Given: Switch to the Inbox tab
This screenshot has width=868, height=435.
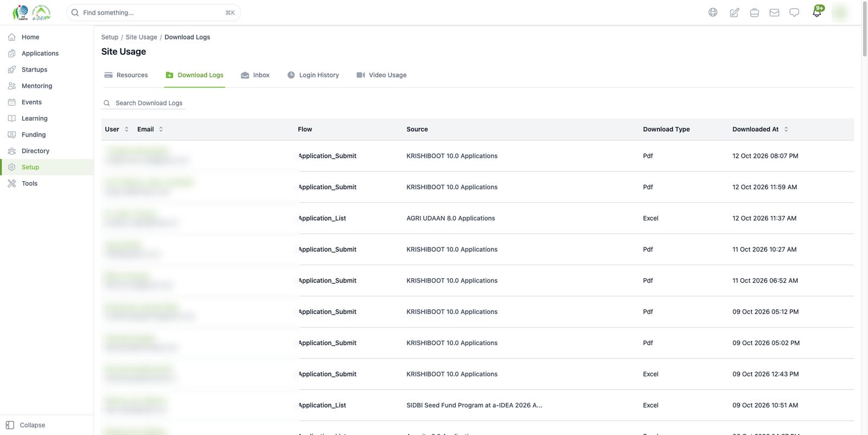Looking at the screenshot, I should pos(255,75).
